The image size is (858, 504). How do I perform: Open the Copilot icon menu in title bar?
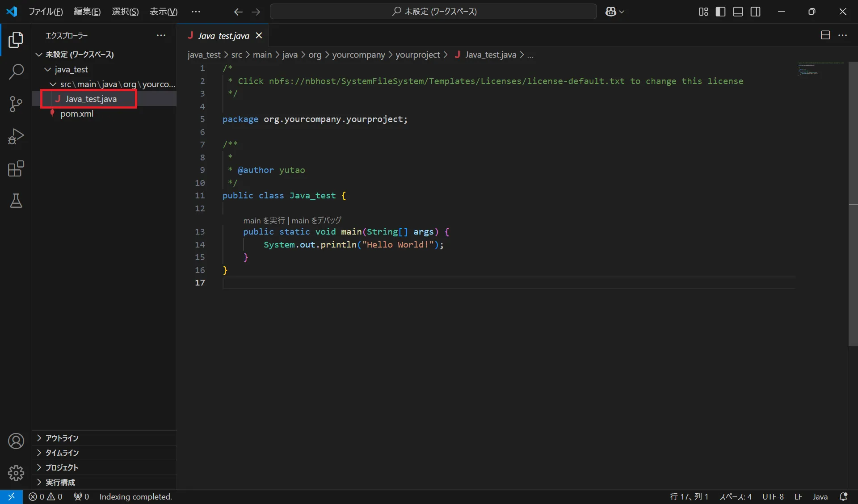coord(614,12)
